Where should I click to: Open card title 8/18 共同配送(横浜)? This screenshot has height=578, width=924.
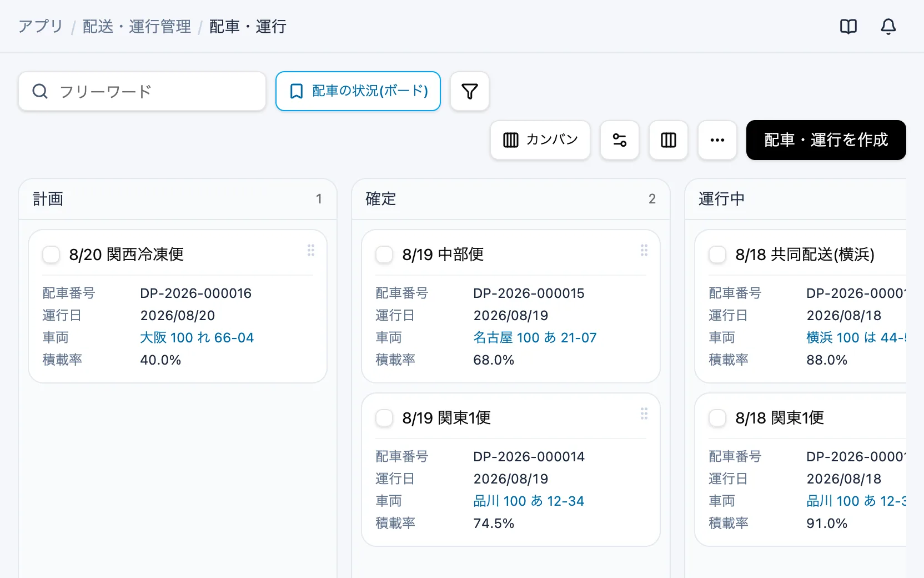tap(805, 255)
